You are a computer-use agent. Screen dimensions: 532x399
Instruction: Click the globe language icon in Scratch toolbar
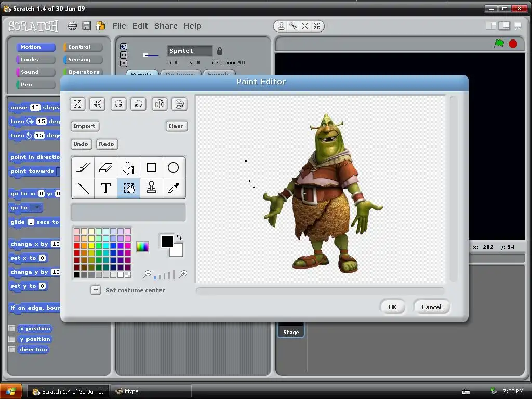pyautogui.click(x=72, y=26)
